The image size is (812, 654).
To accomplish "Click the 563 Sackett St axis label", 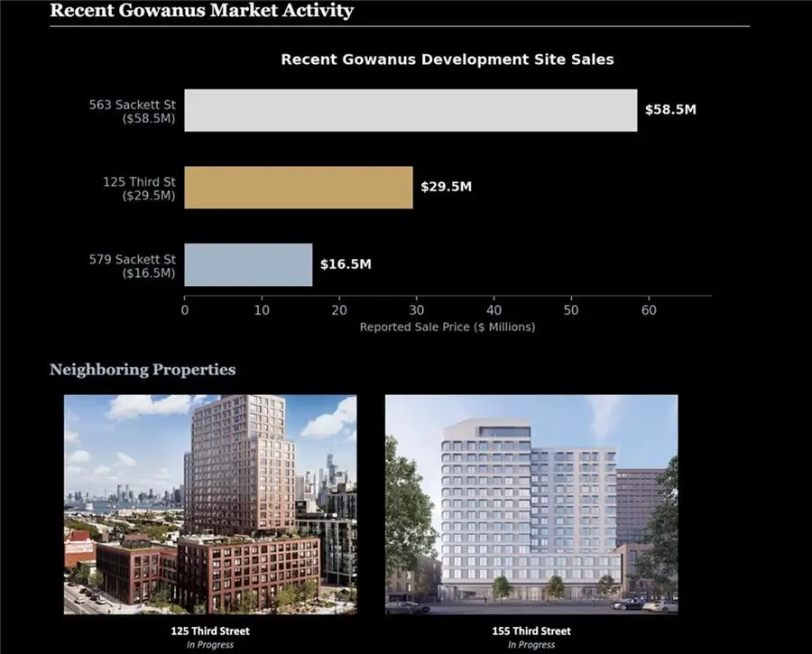I will point(133,111).
